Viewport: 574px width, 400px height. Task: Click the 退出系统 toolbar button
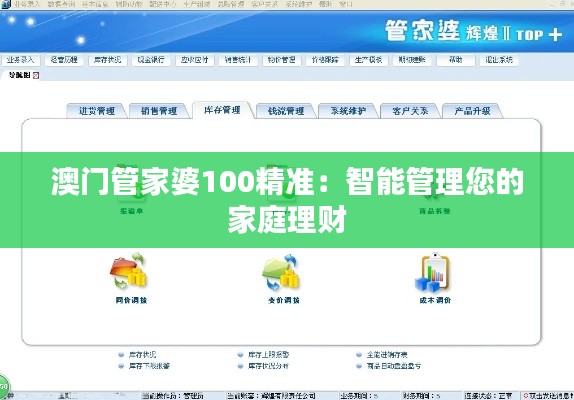[499, 60]
